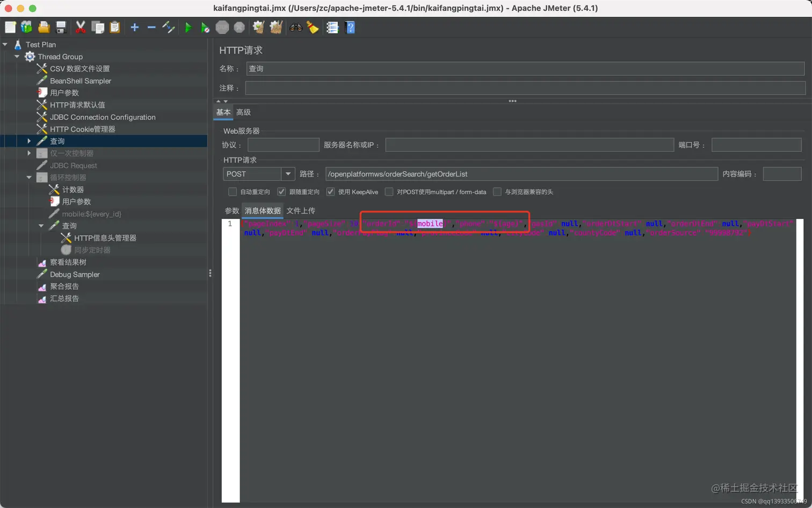Select HTTP Cookie管理器 in tree
The image size is (812, 508).
[x=82, y=129]
